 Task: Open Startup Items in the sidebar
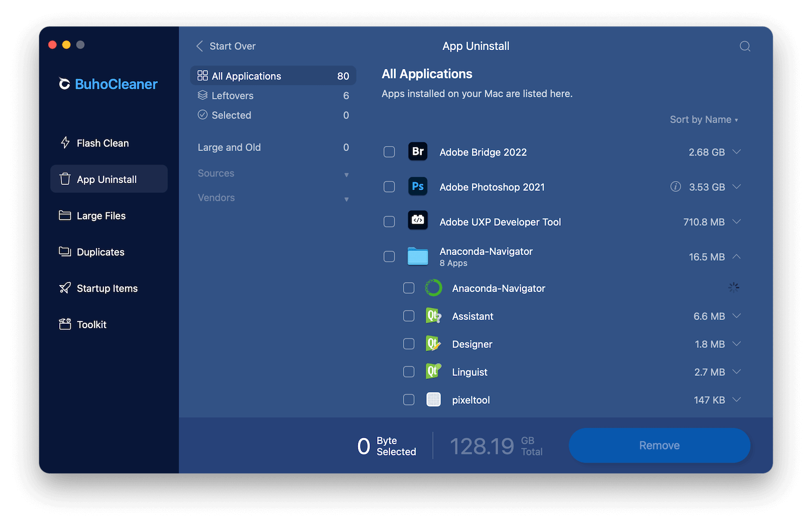tap(109, 288)
